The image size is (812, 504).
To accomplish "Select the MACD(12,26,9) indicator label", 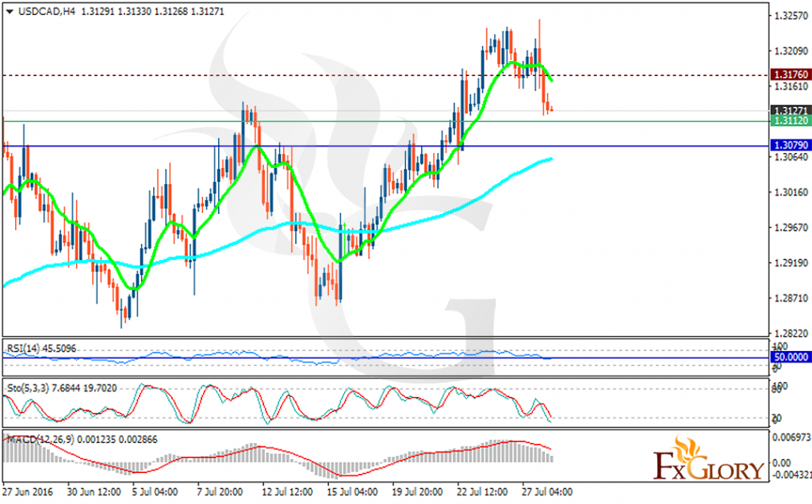I will coord(82,440).
